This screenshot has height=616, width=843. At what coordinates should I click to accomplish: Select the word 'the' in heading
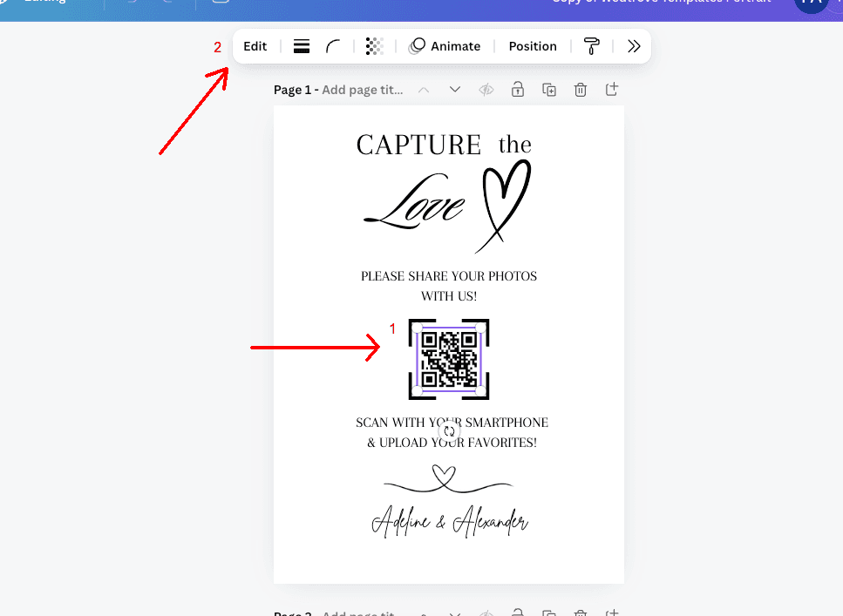click(x=514, y=145)
